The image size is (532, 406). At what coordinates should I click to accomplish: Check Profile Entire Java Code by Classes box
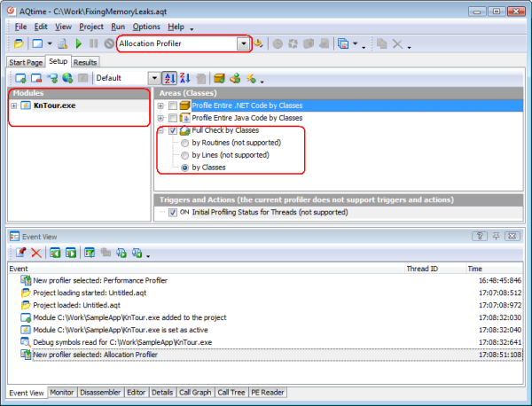click(173, 118)
